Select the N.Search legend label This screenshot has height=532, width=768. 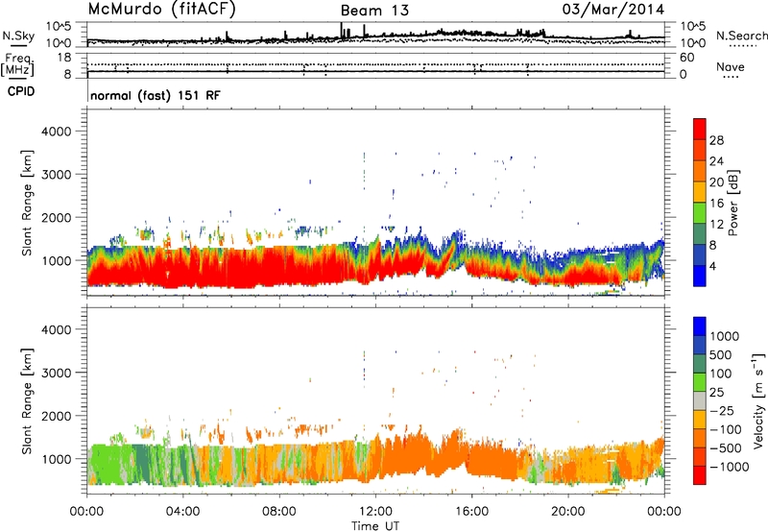[741, 36]
